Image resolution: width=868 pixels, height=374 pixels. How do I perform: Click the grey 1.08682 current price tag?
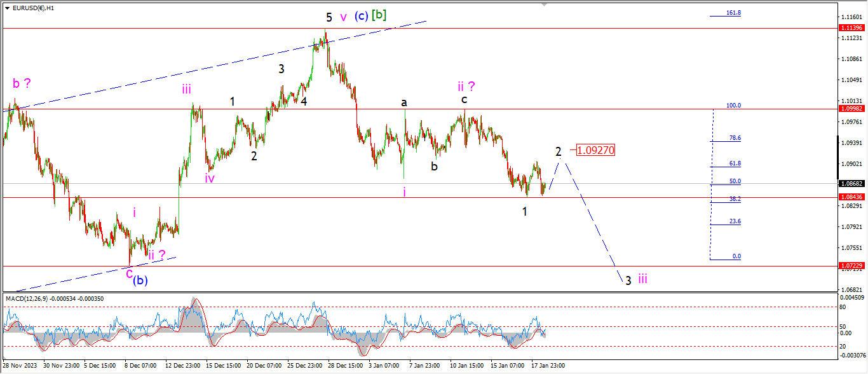tap(850, 183)
